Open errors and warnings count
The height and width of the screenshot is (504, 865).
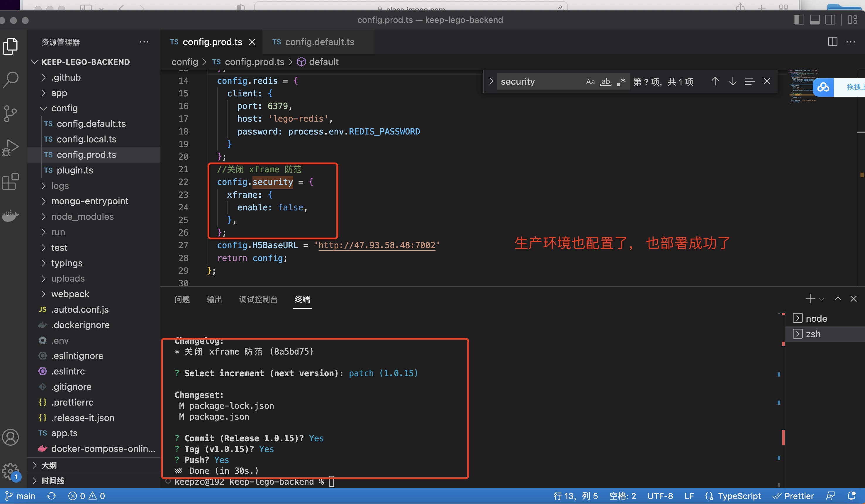coord(86,496)
